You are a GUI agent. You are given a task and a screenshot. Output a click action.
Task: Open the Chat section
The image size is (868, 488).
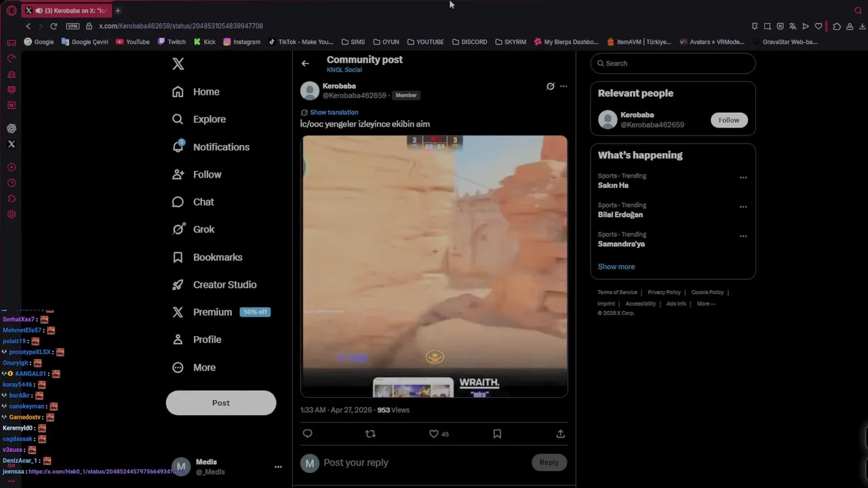click(193, 202)
